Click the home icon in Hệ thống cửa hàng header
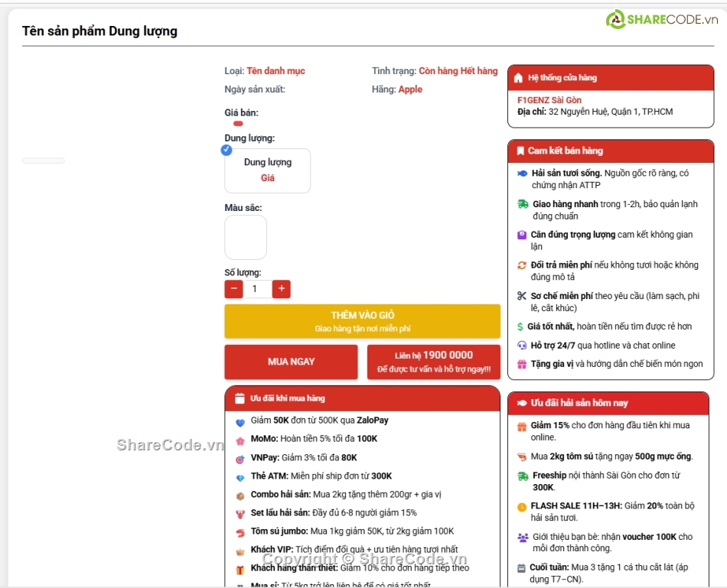Viewport: 727px width, 588px height. click(x=518, y=78)
